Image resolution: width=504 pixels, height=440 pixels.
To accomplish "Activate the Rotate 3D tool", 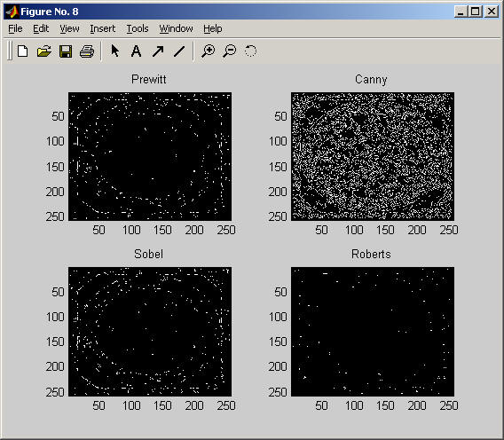I will pos(250,51).
